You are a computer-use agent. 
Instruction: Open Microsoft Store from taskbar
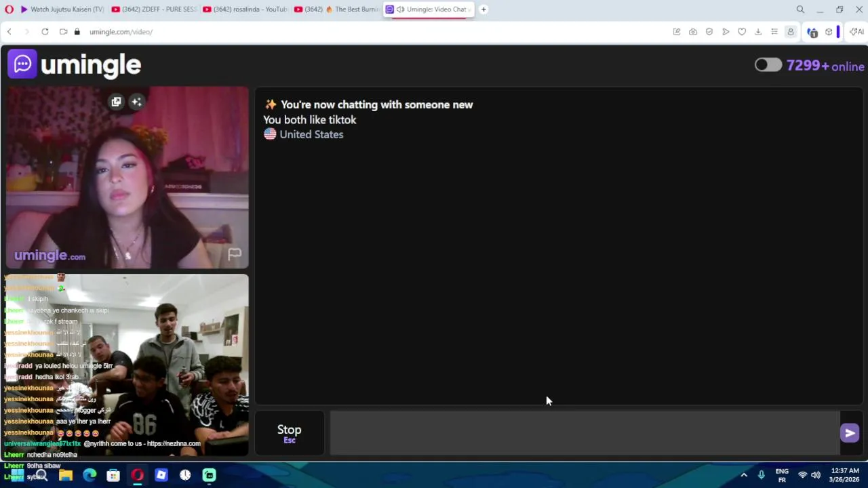113,475
